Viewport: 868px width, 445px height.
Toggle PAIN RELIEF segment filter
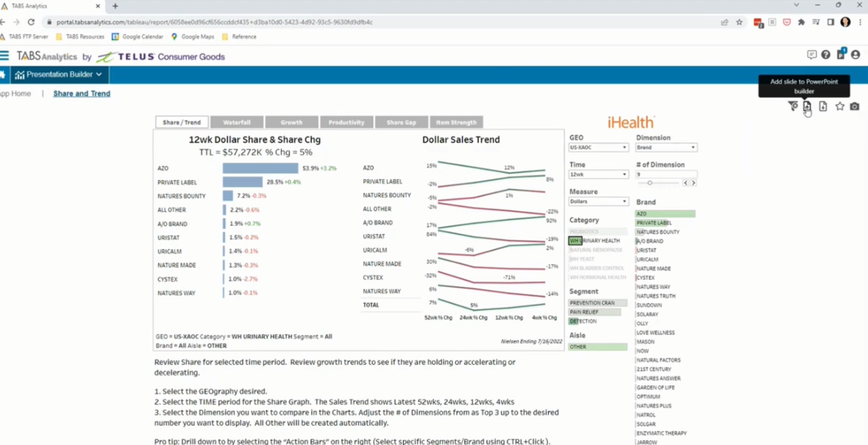594,312
